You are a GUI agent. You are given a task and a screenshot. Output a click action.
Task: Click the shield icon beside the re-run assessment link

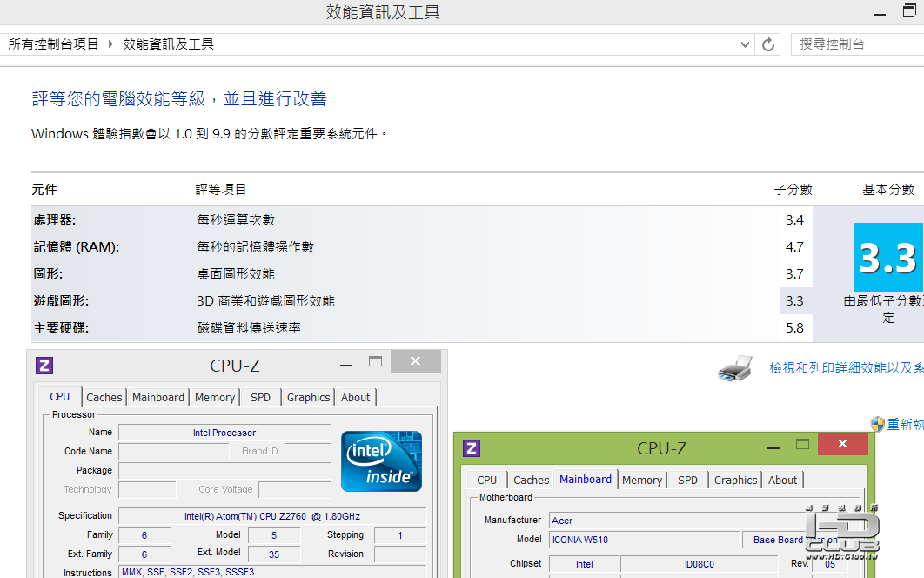(877, 424)
